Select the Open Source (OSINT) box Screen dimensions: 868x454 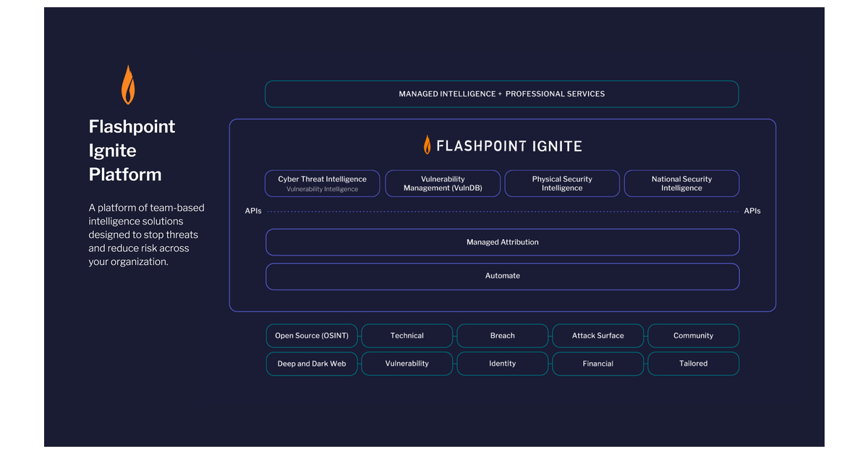[312, 336]
